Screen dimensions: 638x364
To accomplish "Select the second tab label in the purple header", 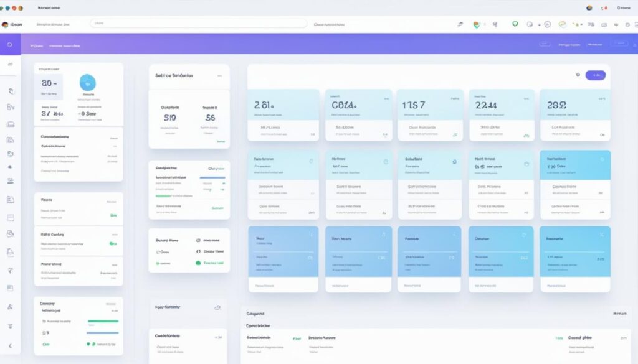I will [64, 45].
